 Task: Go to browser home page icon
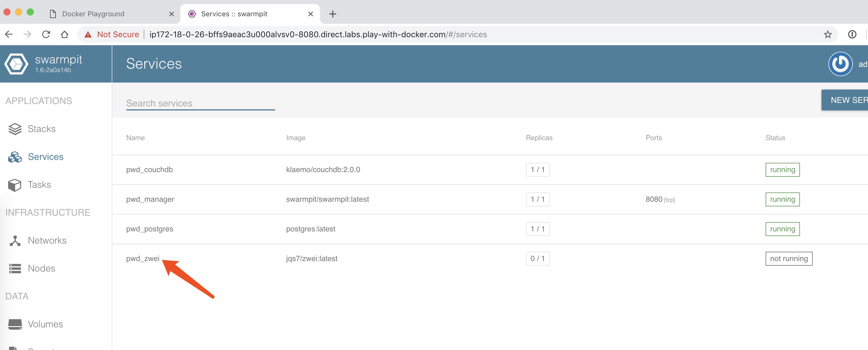65,34
